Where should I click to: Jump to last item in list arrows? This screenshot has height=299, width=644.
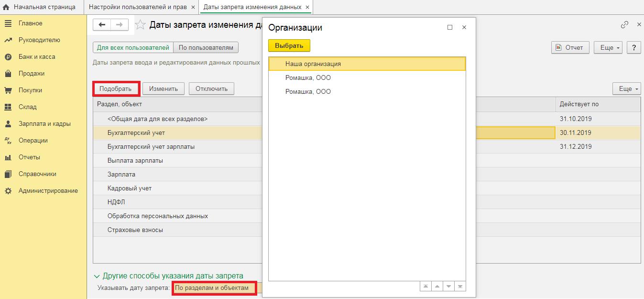coord(460,287)
